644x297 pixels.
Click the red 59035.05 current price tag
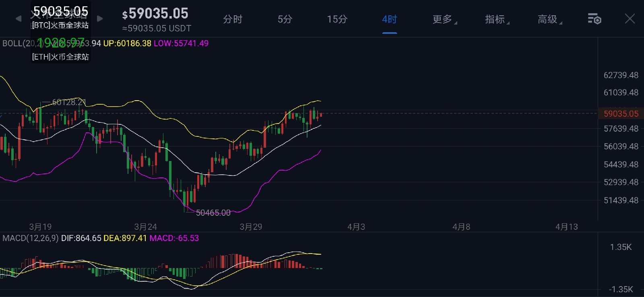[621, 114]
